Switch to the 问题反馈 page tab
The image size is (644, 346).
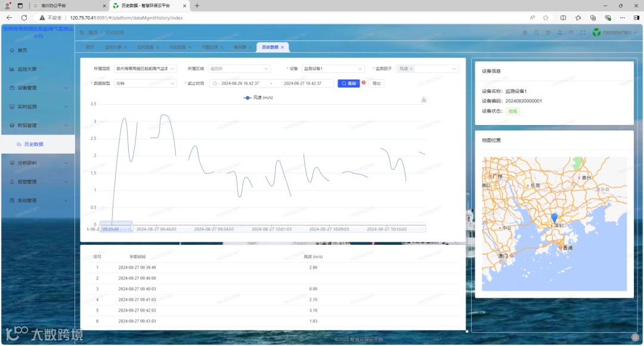[209, 47]
